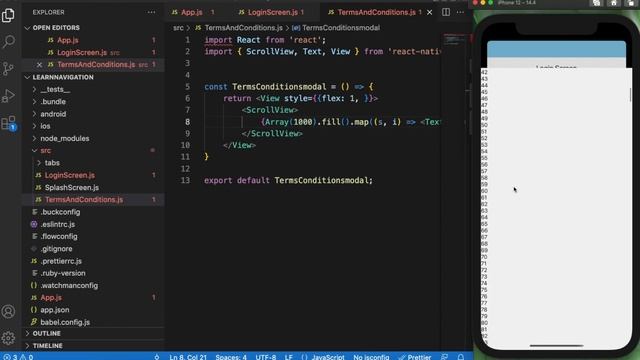The width and height of the screenshot is (640, 360).
Task: Open the Run and Debug view
Action: coord(8,96)
